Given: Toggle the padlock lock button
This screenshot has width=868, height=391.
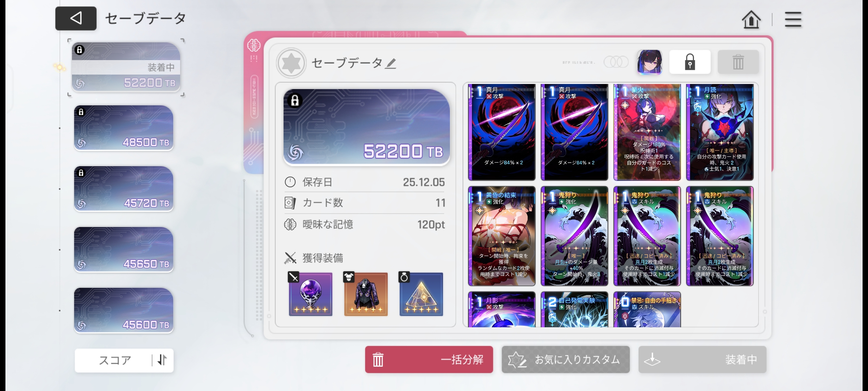Looking at the screenshot, I should (x=690, y=62).
